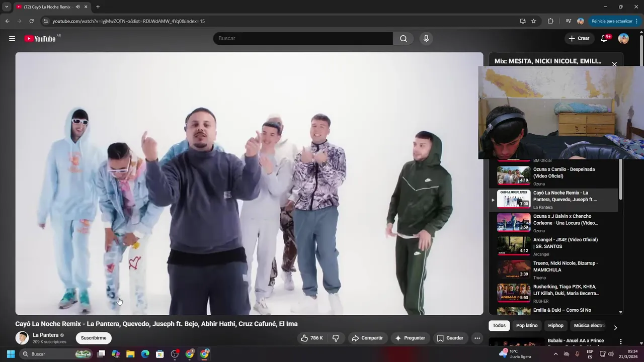Open the YouTube account avatar menu

click(623, 39)
